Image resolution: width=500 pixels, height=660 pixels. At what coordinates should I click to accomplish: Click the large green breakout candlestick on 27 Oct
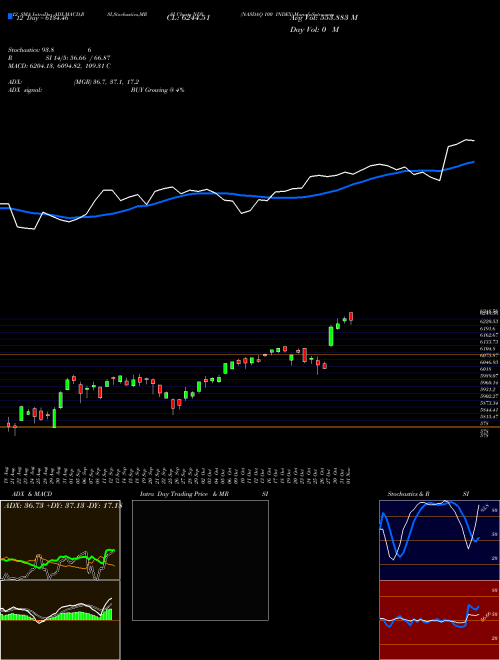coord(331,336)
